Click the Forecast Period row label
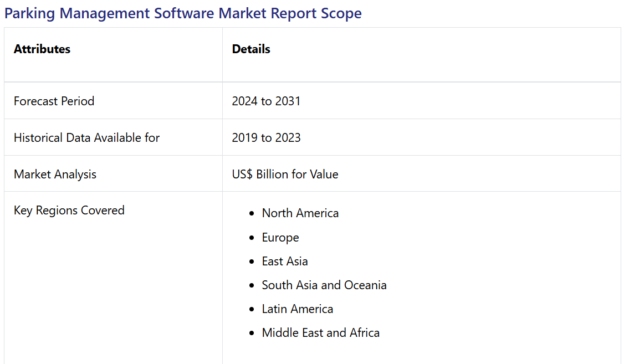The width and height of the screenshot is (624, 364). coord(54,101)
